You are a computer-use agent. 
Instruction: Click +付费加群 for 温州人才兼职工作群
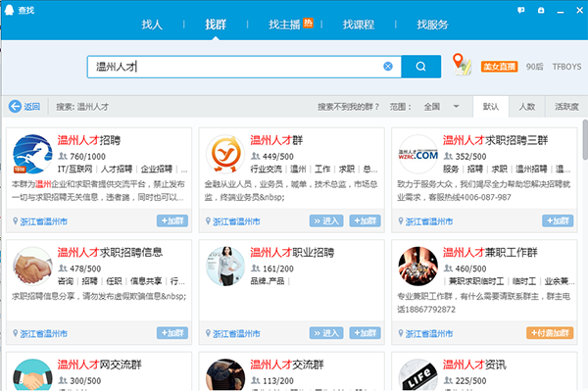(550, 333)
